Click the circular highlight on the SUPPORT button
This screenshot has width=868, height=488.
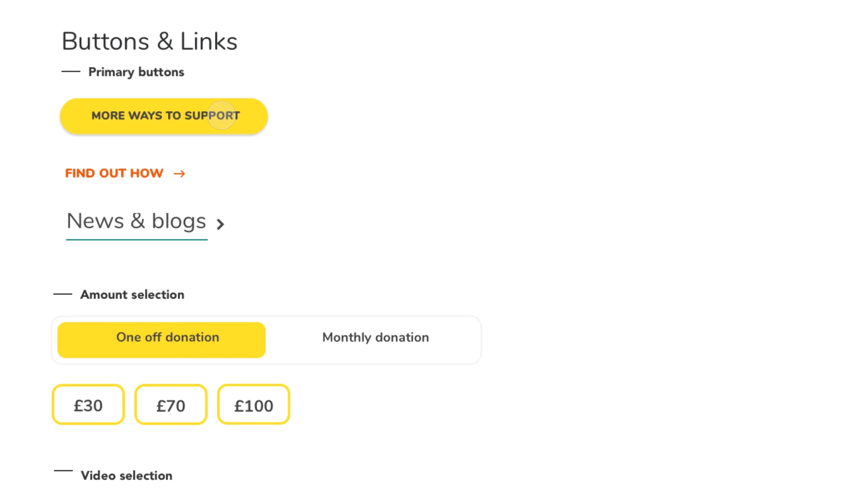tap(222, 115)
